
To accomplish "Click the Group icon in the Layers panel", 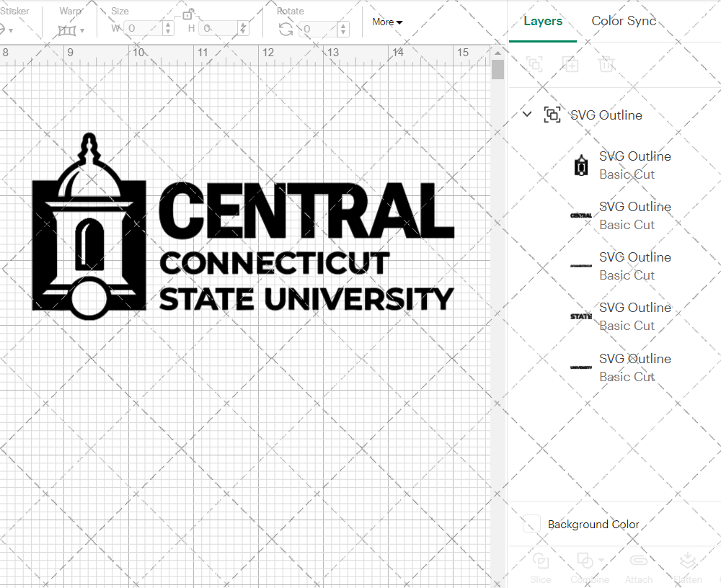I will [534, 64].
